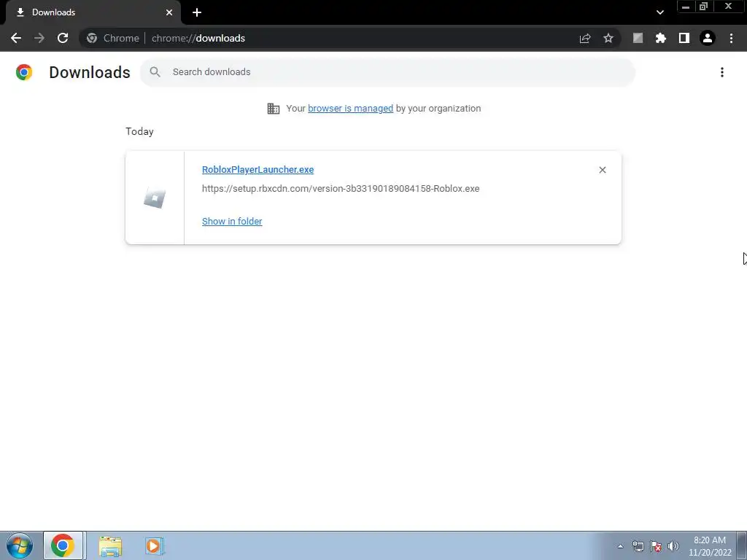Open the profile avatar menu
The image size is (747, 560).
pyautogui.click(x=708, y=38)
